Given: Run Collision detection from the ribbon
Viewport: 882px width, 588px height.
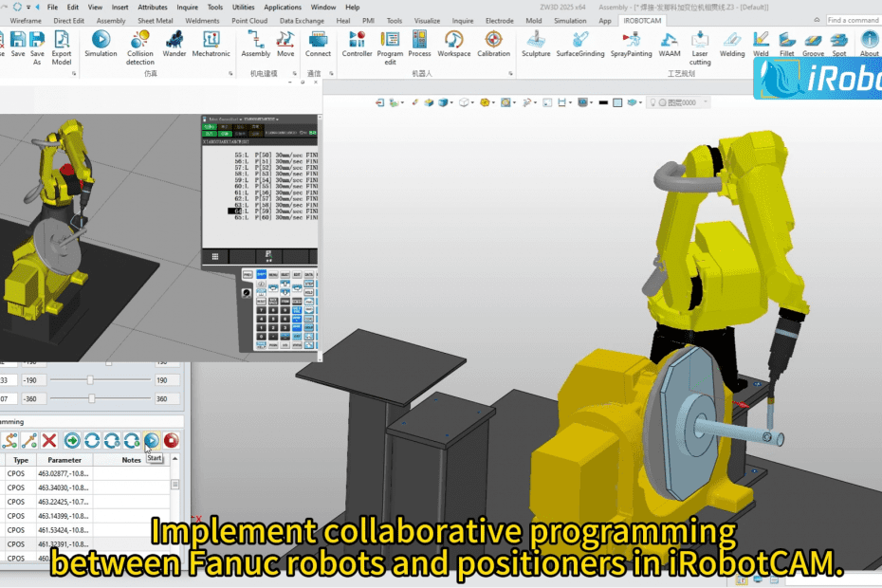Looking at the screenshot, I should coord(140,47).
